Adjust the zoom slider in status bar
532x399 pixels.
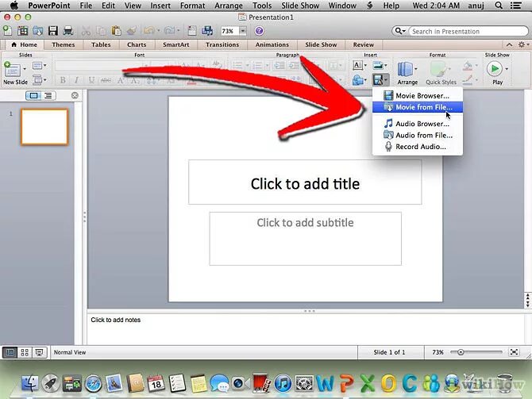[461, 352]
